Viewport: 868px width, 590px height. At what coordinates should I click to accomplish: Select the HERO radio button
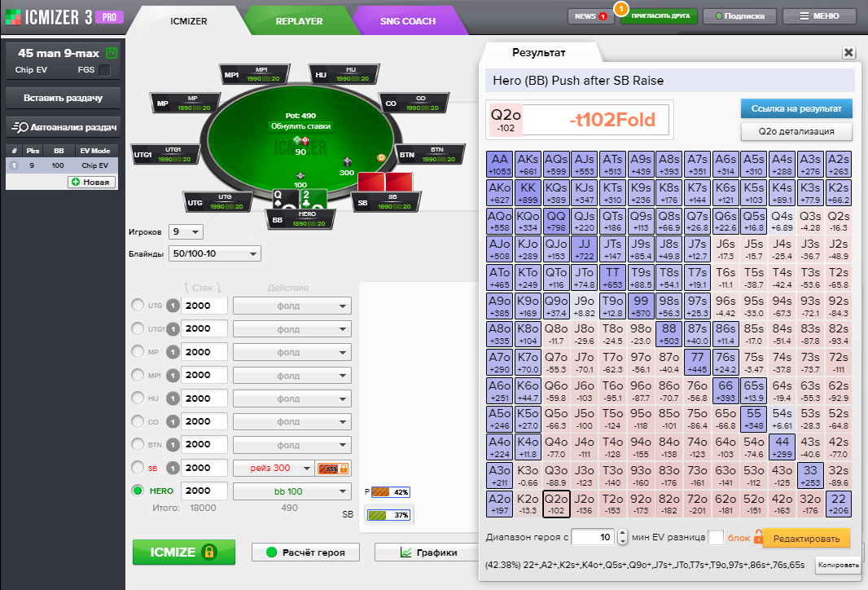(138, 491)
